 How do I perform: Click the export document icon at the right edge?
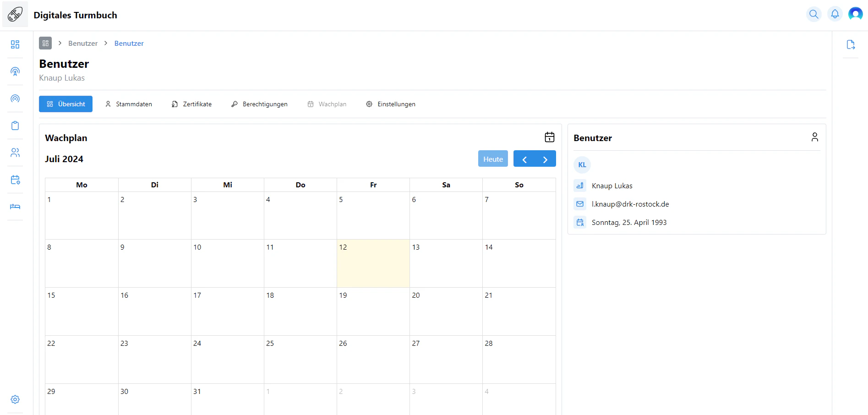pyautogui.click(x=851, y=44)
